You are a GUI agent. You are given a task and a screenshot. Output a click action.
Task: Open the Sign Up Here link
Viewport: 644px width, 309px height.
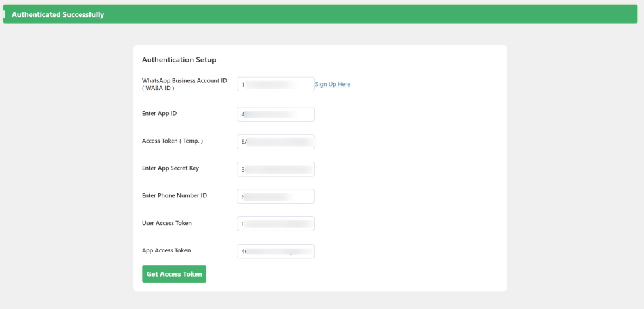click(x=333, y=85)
